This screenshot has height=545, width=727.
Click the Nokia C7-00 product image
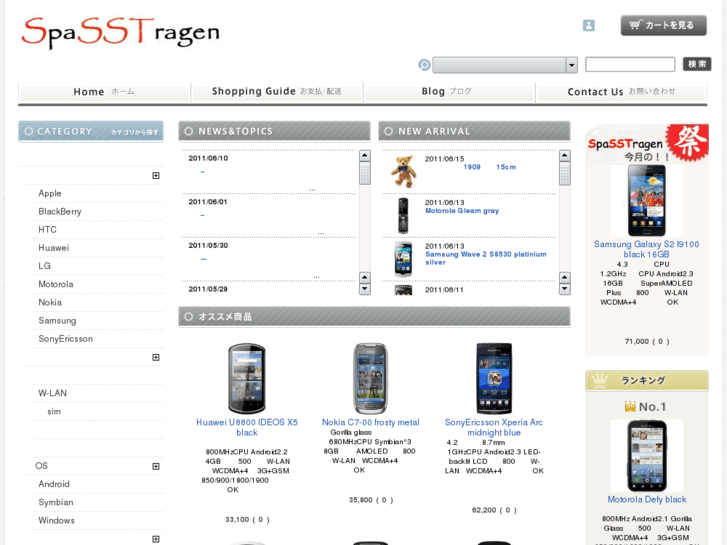pyautogui.click(x=370, y=378)
